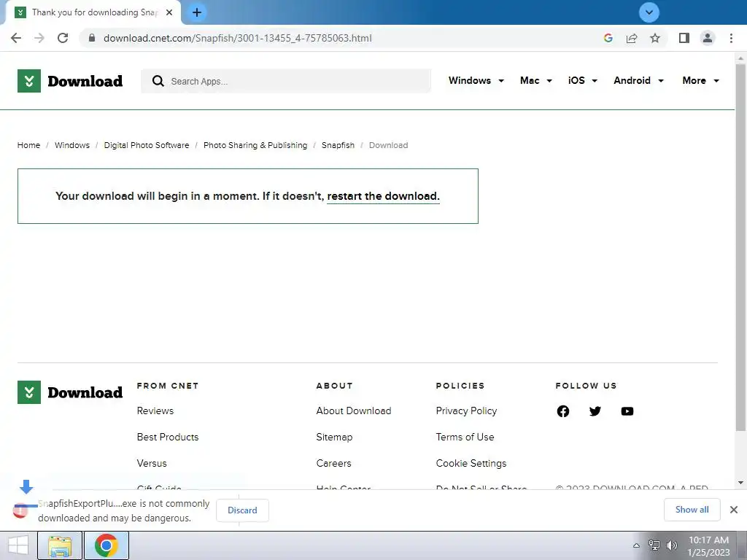Open Terms of Use link
Viewport: 747px width, 560px height.
465,437
